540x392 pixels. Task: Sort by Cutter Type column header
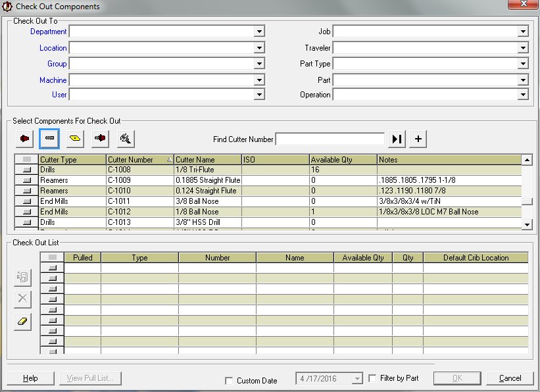click(72, 159)
